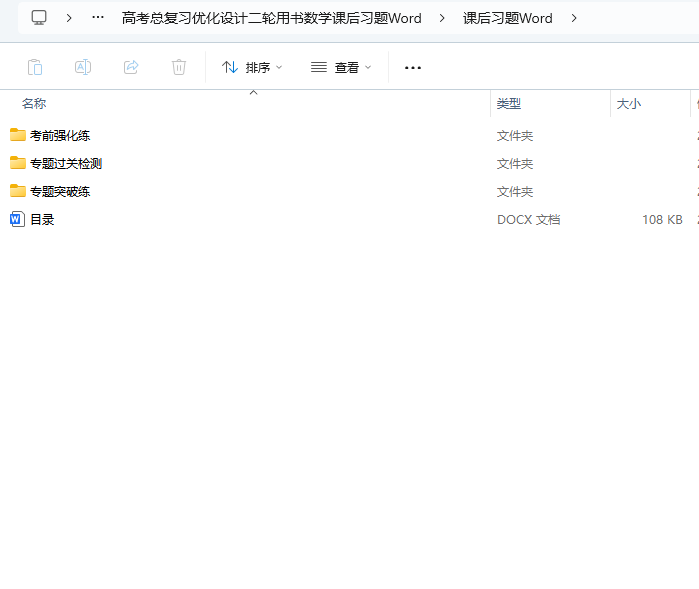The width and height of the screenshot is (699, 589).
Task: Sort by the 名称 column header
Action: coord(34,104)
